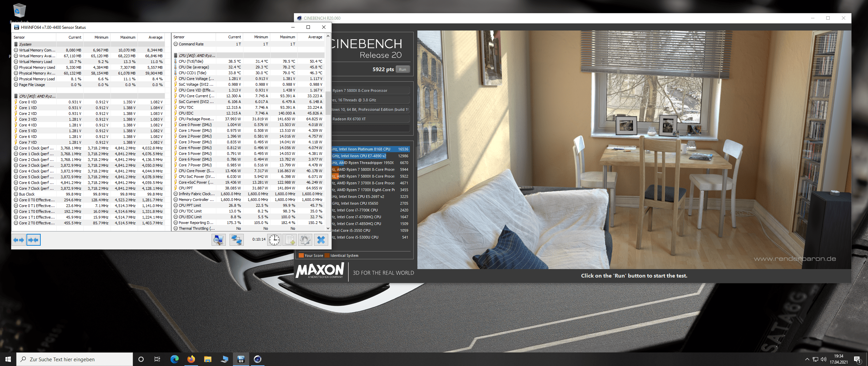The image size is (868, 366).
Task: Click Cinebench title bar app icon
Action: point(299,18)
